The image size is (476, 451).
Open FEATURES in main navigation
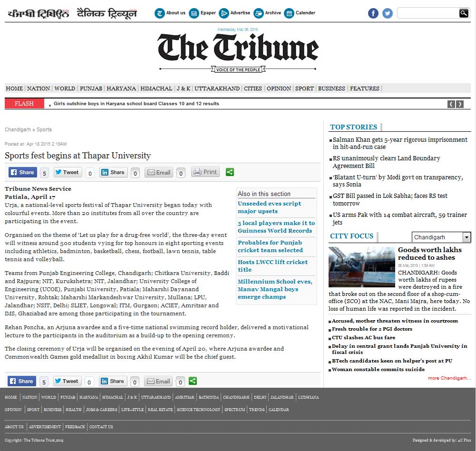coord(365,88)
